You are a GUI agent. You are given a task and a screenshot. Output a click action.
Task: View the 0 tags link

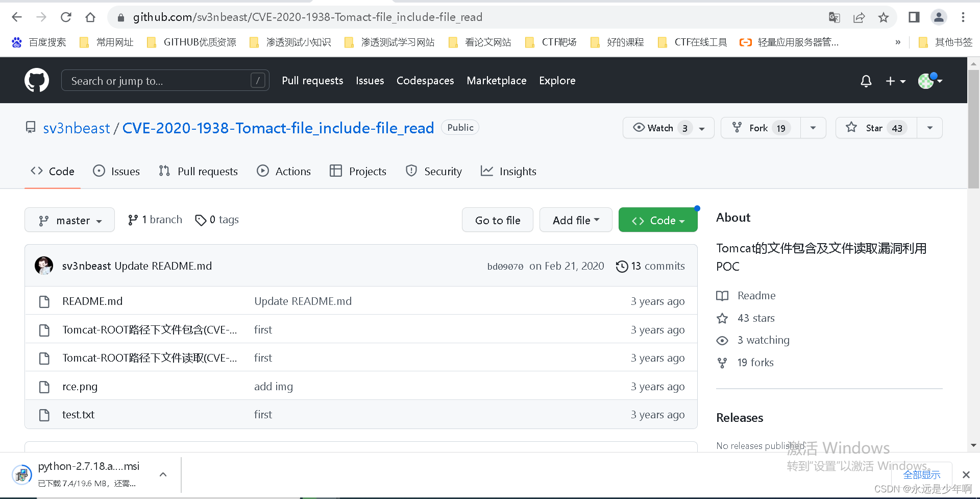point(217,220)
